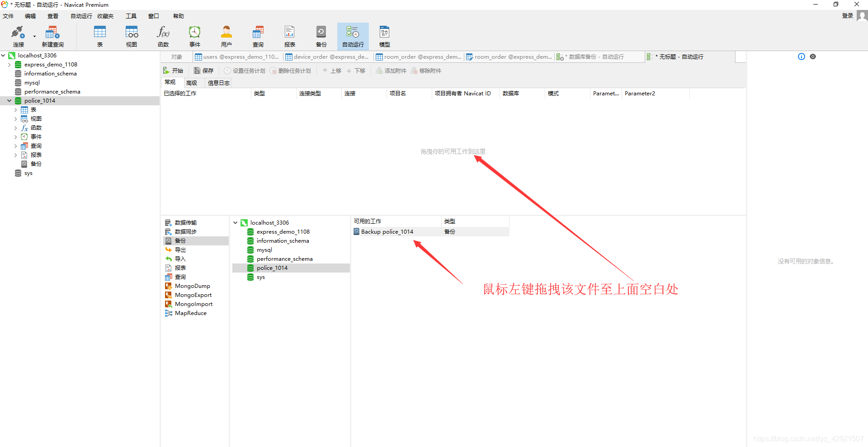Open the 自动运行 menu in menu bar

tap(81, 16)
